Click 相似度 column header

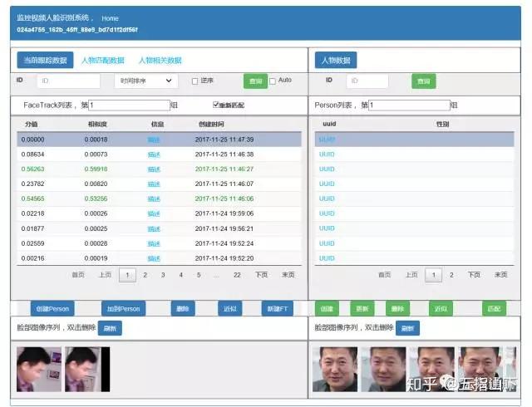97,124
